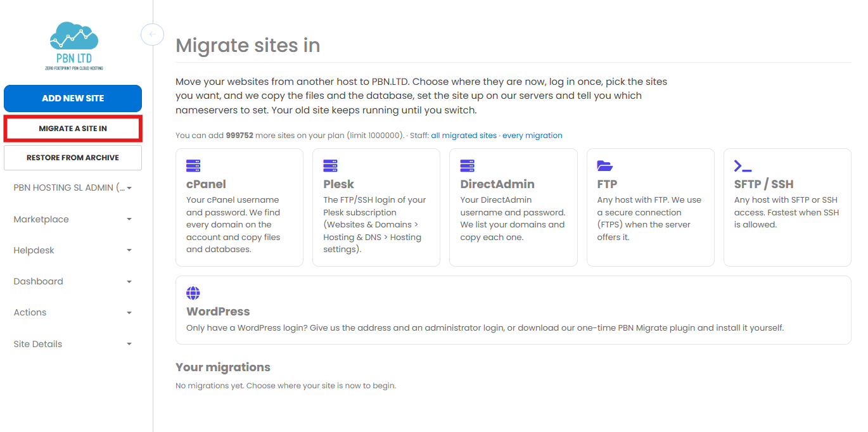Open the Marketplace menu item
The image size is (868, 432).
73,219
